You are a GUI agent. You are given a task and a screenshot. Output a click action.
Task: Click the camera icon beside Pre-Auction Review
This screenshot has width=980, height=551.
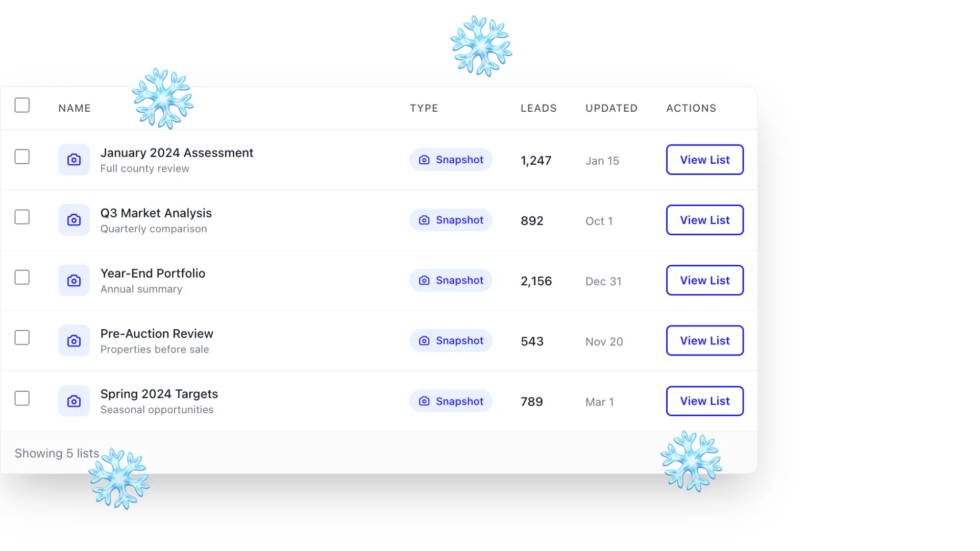tap(74, 340)
